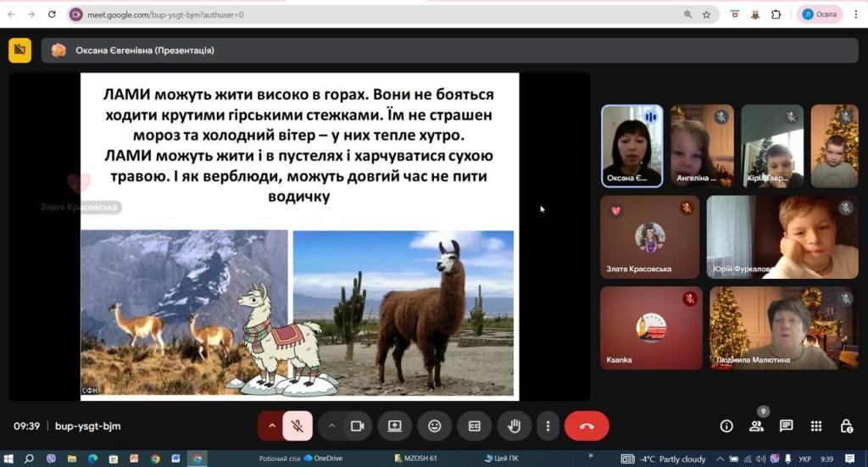868x467 pixels.
Task: Open meeting details info icon
Action: coord(726,425)
